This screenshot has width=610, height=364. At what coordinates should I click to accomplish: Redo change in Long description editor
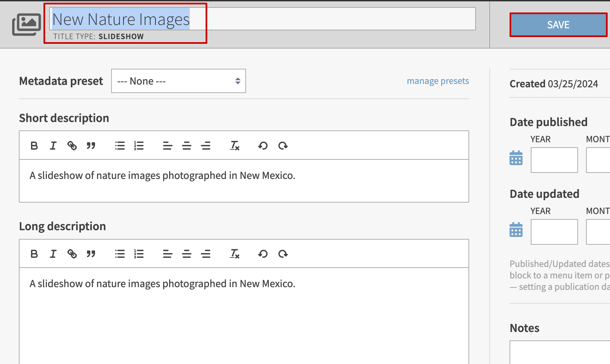pos(283,254)
